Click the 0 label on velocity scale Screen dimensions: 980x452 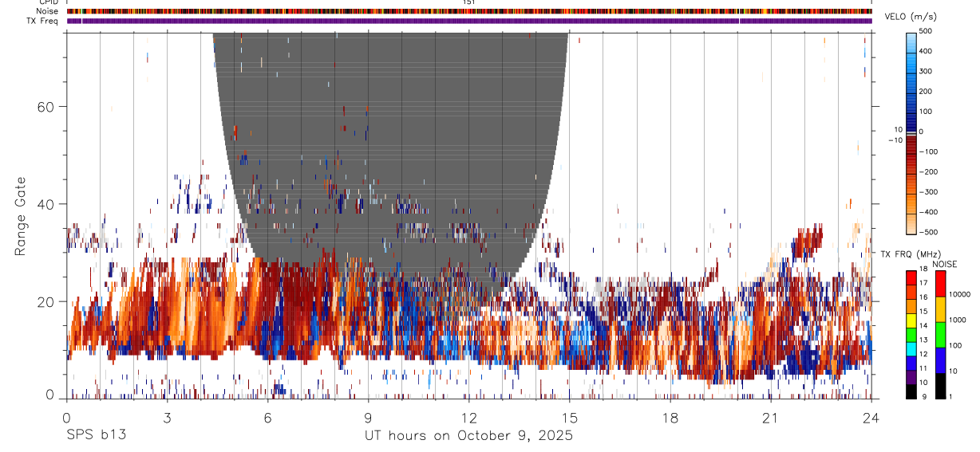(x=922, y=132)
